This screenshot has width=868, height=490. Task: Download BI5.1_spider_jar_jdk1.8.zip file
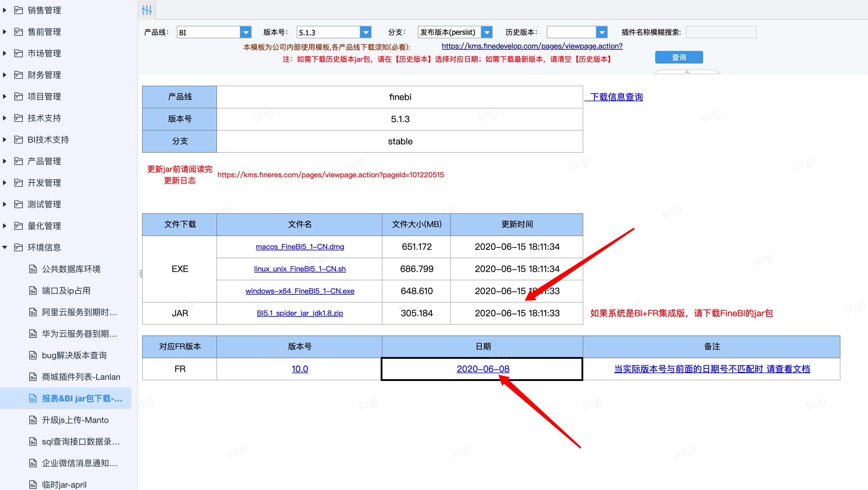(x=299, y=313)
